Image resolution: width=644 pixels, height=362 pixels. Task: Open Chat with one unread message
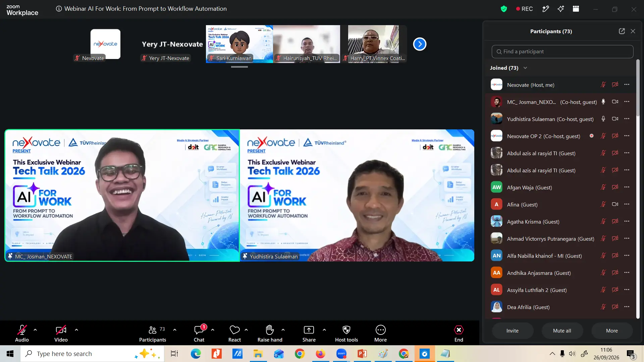click(199, 333)
